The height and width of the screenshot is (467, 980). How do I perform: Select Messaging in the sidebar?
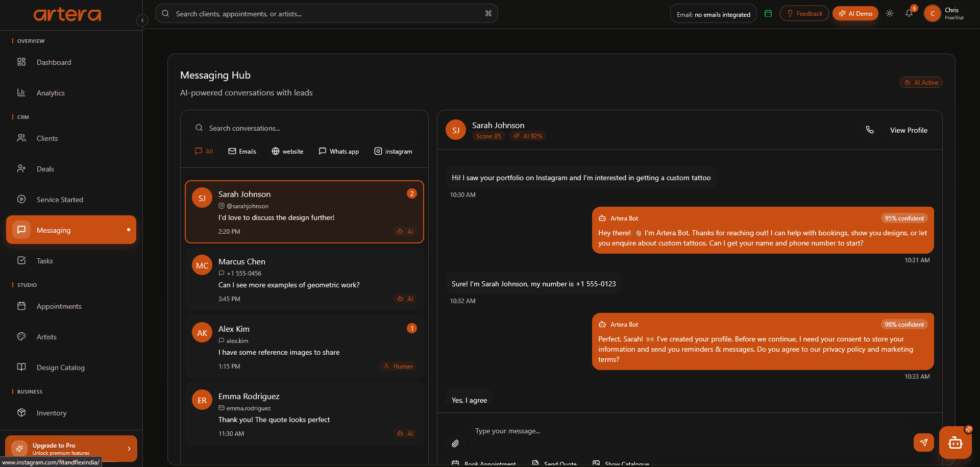click(x=71, y=230)
